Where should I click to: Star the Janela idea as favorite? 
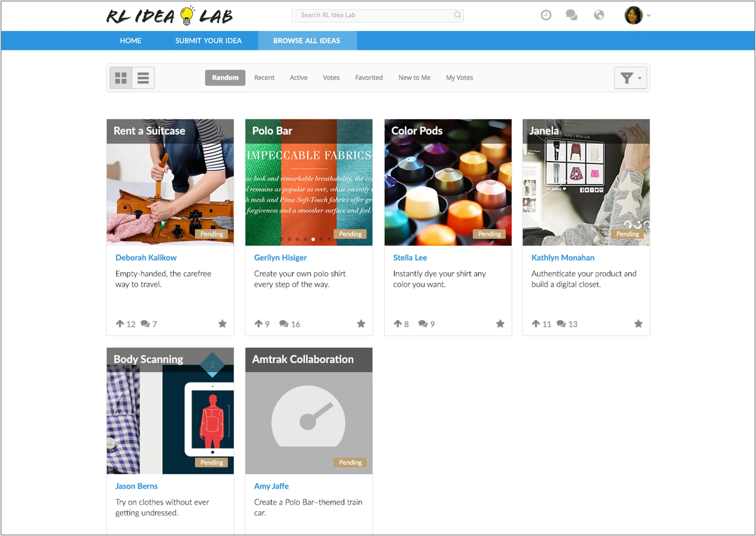pyautogui.click(x=638, y=324)
